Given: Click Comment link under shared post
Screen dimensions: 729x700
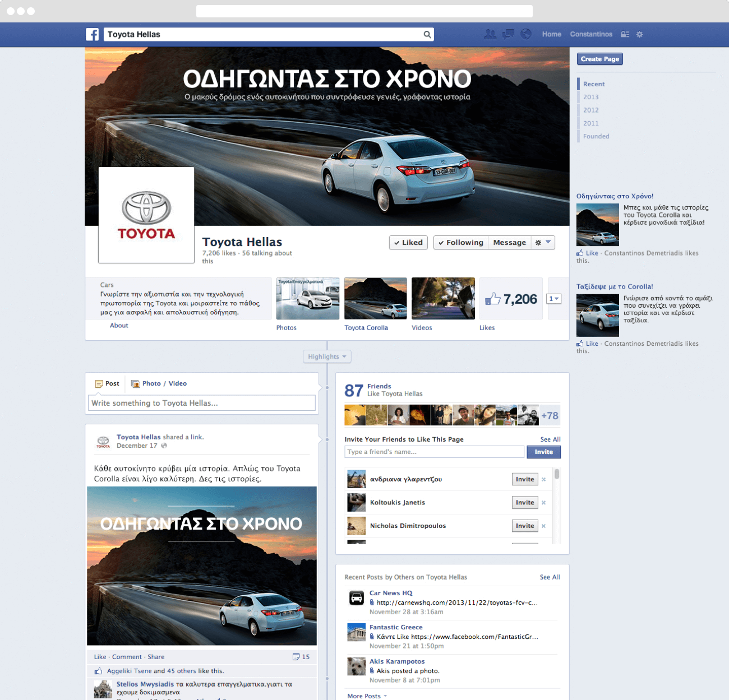Looking at the screenshot, I should (x=127, y=657).
